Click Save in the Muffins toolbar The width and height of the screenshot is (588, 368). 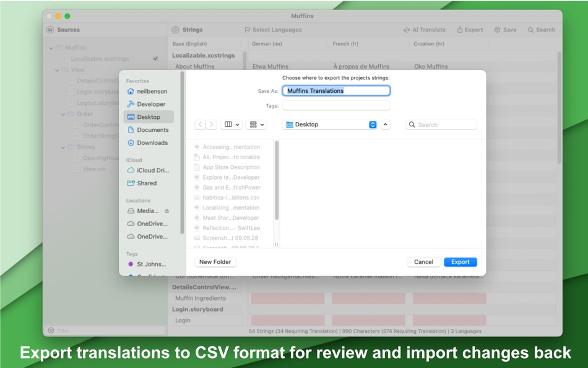506,30
